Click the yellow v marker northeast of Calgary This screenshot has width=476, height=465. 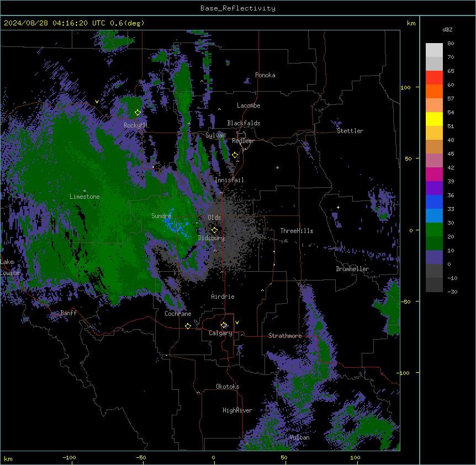237,323
